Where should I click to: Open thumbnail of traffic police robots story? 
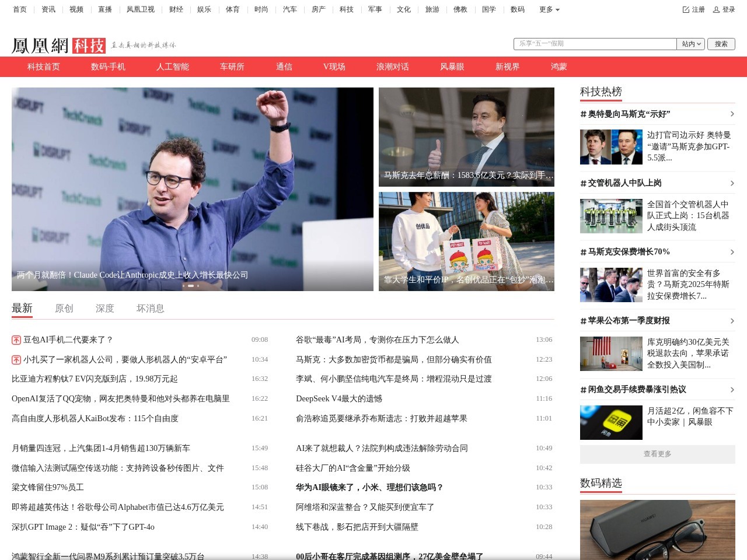[611, 216]
